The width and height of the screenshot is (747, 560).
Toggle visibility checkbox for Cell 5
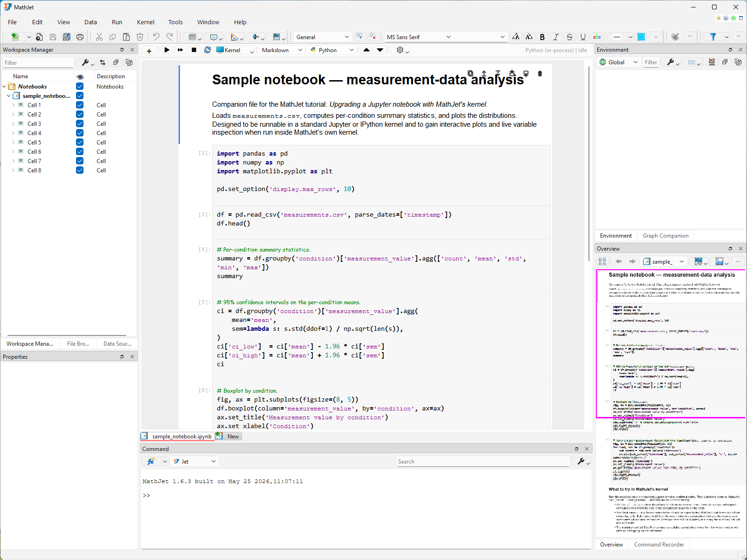pos(80,142)
